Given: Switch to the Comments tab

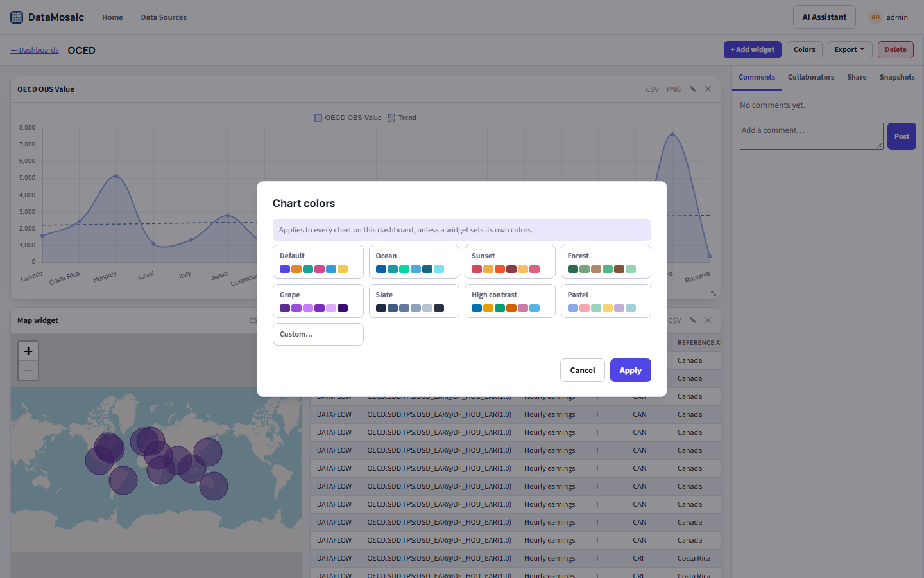Looking at the screenshot, I should point(757,77).
